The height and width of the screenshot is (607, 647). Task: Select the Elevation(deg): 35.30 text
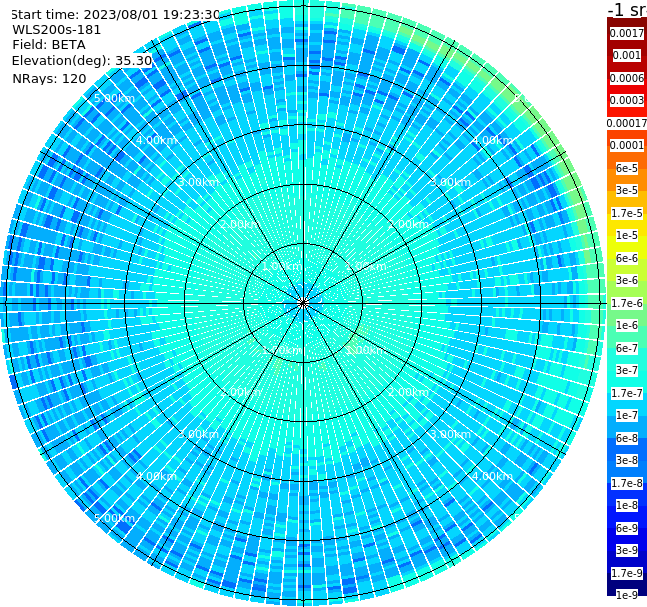pos(82,61)
